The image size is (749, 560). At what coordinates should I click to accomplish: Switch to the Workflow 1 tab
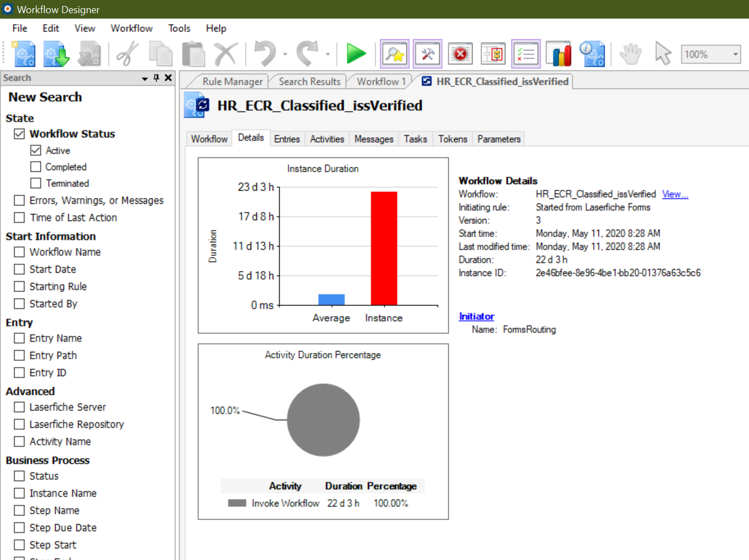tap(381, 81)
